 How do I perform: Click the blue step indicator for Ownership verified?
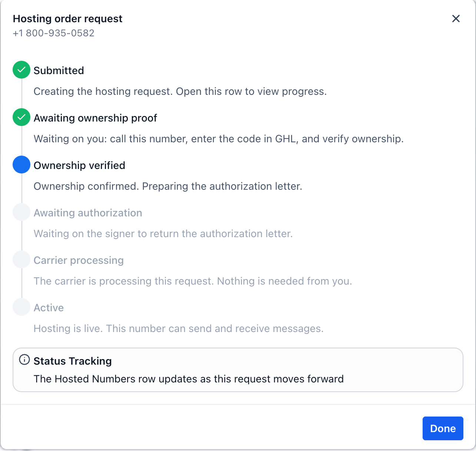pyautogui.click(x=22, y=165)
